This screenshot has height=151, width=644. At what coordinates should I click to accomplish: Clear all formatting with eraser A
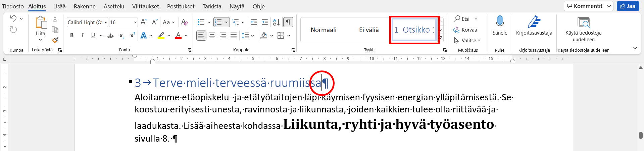click(184, 22)
